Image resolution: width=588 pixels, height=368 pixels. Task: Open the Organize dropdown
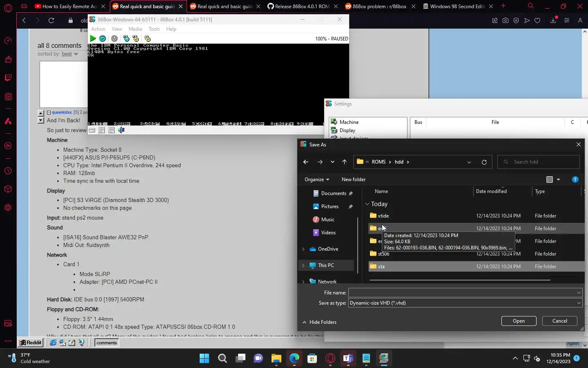tap(317, 180)
